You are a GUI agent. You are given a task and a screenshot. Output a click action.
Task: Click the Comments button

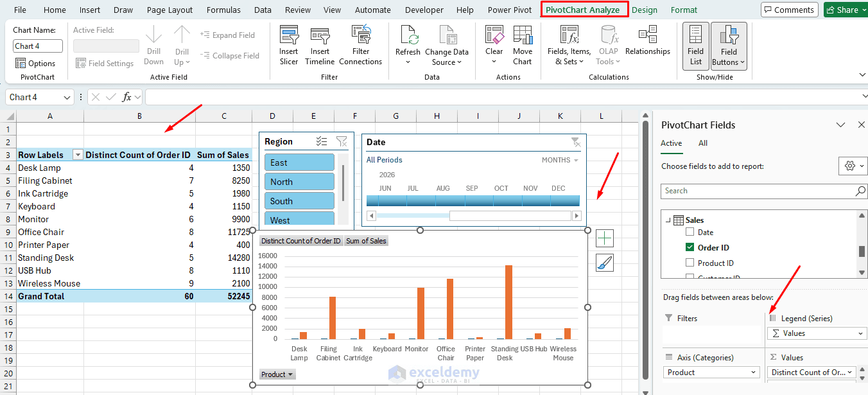coord(788,10)
